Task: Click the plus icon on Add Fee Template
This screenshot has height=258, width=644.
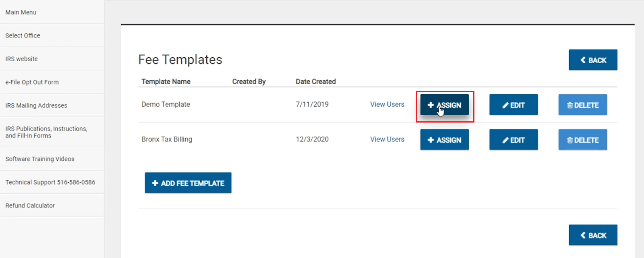Action: (155, 183)
